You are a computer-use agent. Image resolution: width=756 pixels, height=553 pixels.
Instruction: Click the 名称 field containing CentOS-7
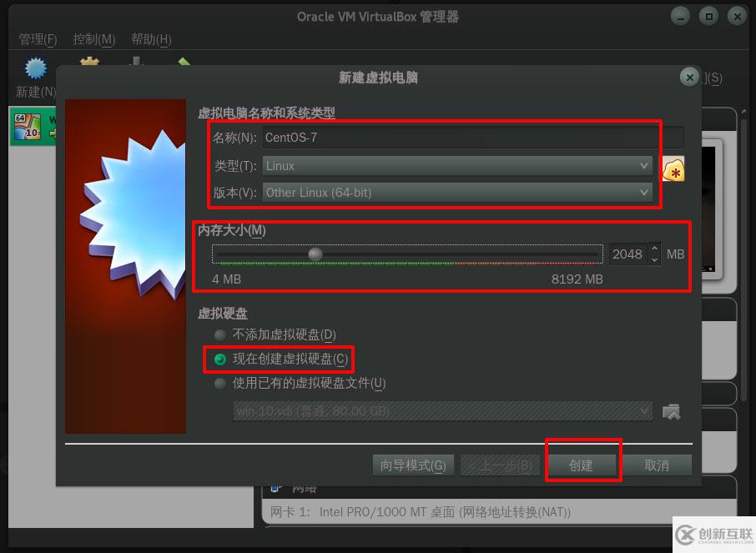click(473, 138)
